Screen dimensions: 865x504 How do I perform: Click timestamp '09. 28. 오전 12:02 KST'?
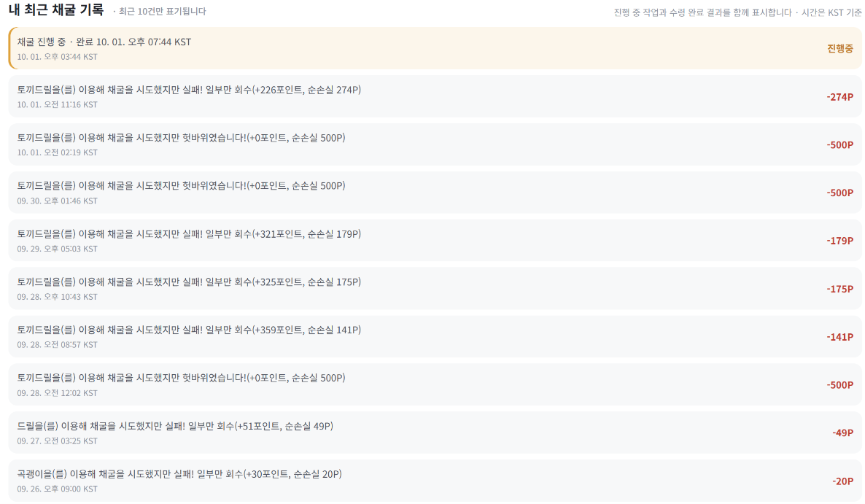(58, 393)
